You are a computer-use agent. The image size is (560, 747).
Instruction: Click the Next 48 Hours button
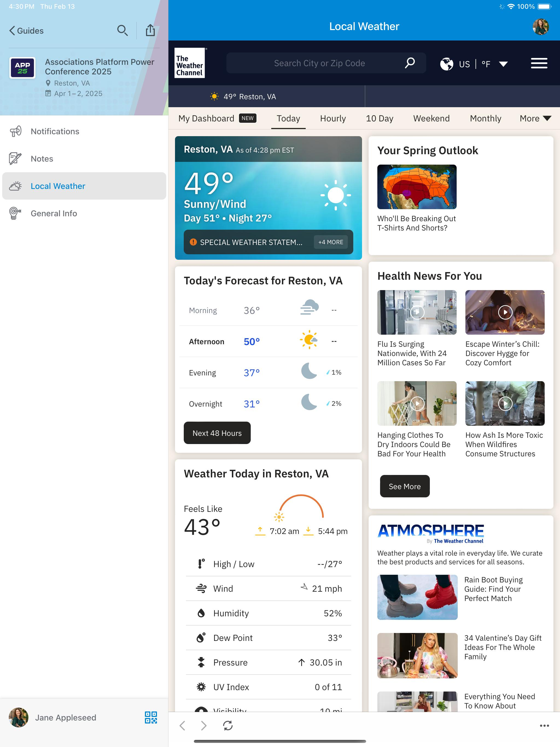[217, 433]
